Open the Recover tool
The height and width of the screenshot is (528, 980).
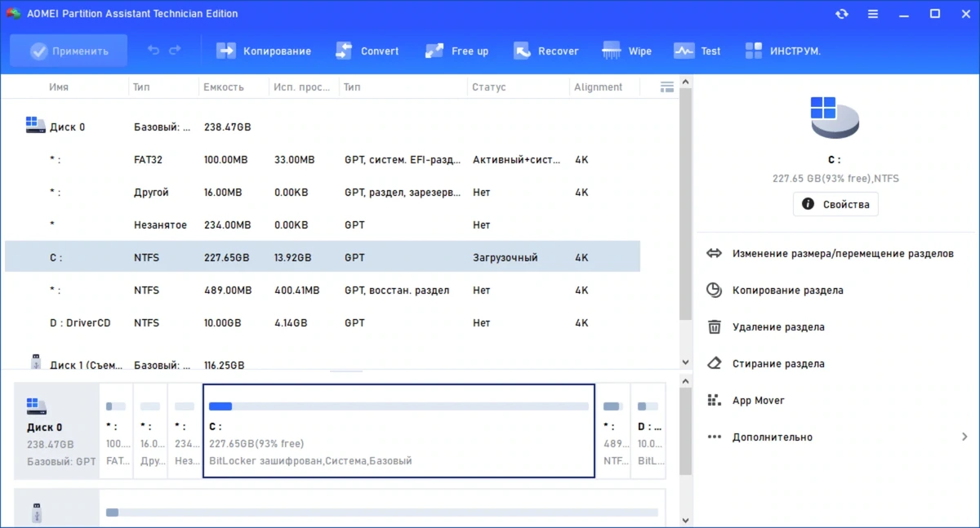click(x=546, y=51)
